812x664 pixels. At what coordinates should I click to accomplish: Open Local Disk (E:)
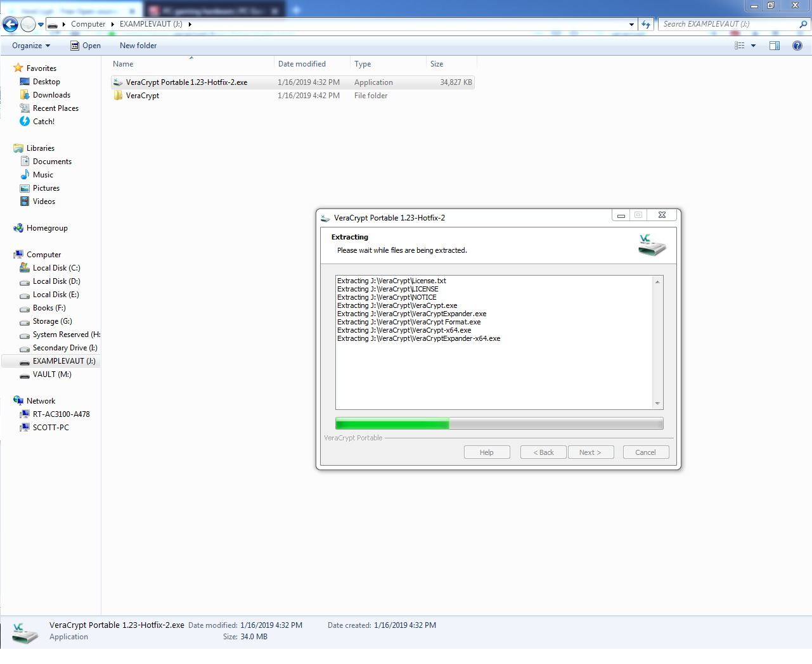click(56, 295)
